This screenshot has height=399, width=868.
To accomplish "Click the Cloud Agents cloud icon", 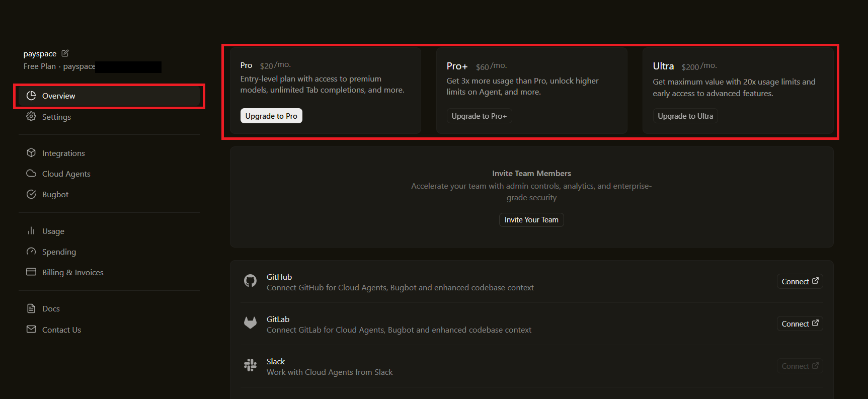I will click(31, 174).
